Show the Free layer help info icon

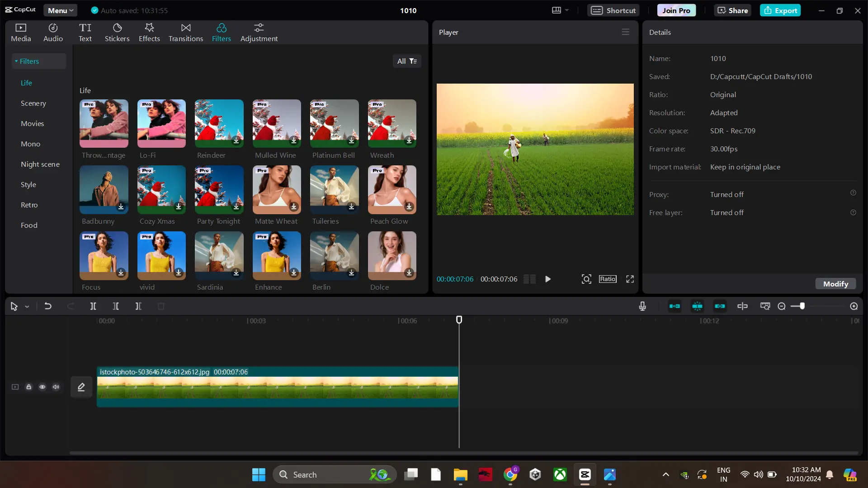(853, 212)
